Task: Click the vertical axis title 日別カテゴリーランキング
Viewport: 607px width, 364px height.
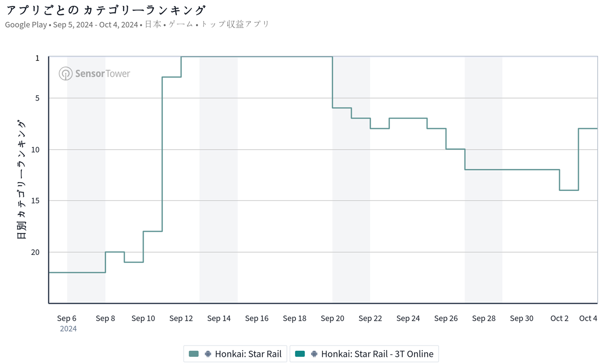Action: pos(22,180)
